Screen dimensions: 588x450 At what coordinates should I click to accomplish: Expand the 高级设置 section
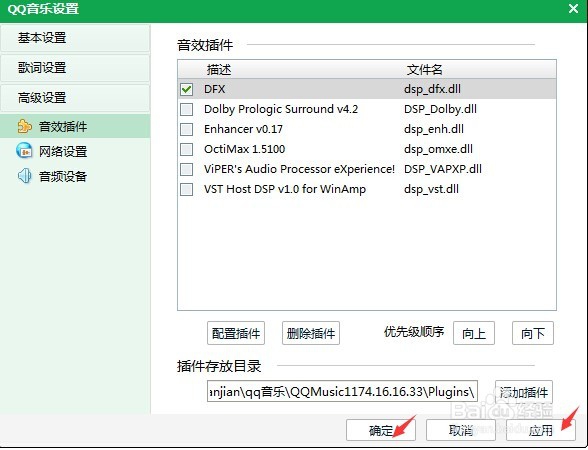(75, 98)
